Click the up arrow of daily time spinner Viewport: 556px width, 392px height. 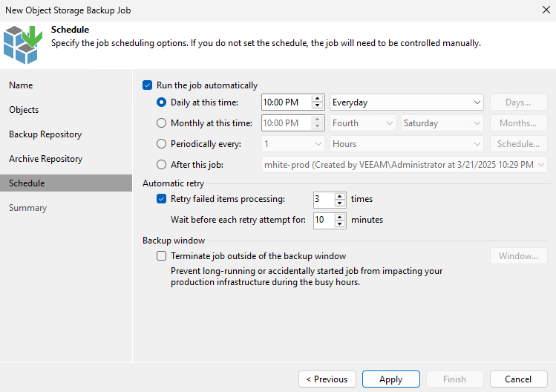318,99
